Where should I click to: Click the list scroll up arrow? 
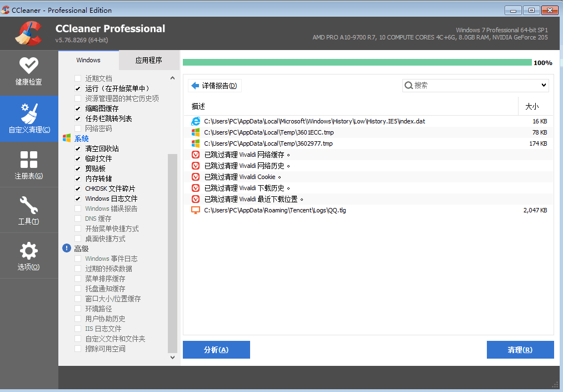point(172,78)
